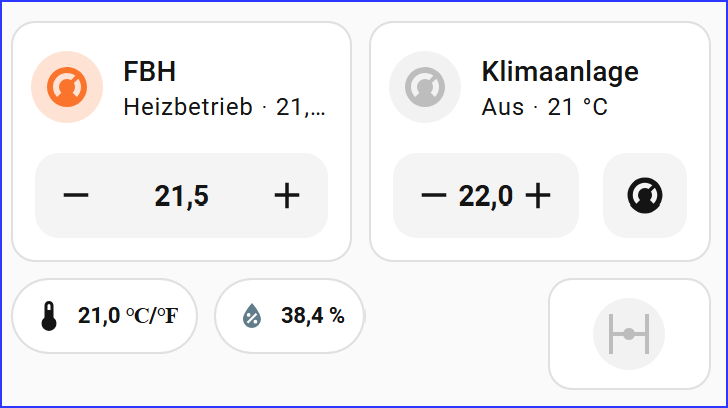Screen dimensions: 728x408
Task: Select the 22,0 Klimaanlage temperature value
Action: click(x=486, y=196)
